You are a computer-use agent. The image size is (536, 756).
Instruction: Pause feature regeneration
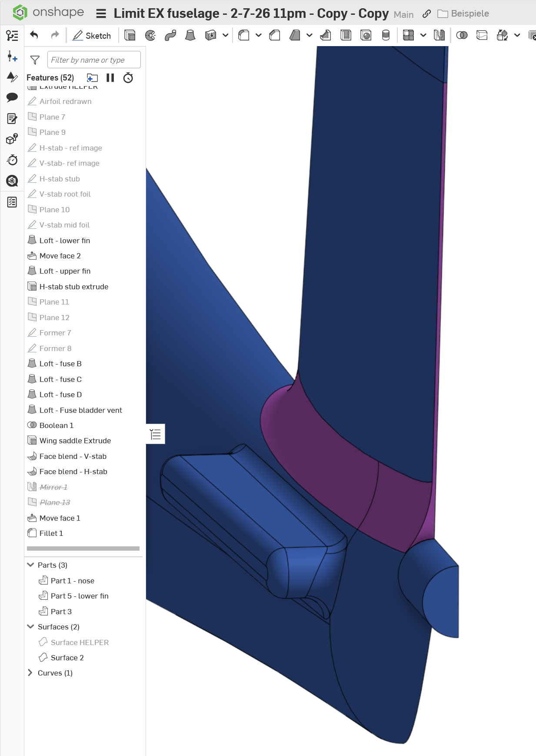pos(110,78)
